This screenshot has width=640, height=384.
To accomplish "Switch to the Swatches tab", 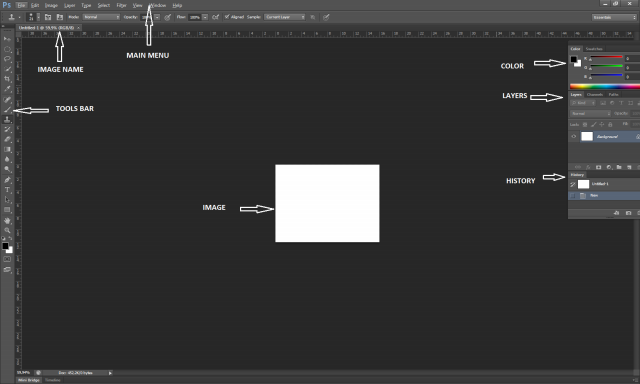I will pyautogui.click(x=594, y=49).
